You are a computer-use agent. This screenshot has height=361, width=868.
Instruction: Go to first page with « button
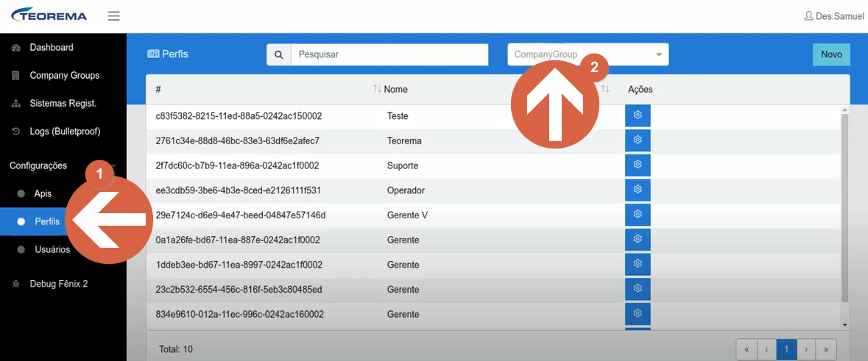(x=747, y=349)
